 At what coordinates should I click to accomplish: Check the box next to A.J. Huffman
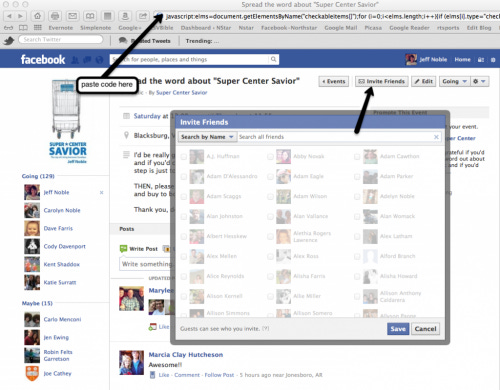coord(184,157)
